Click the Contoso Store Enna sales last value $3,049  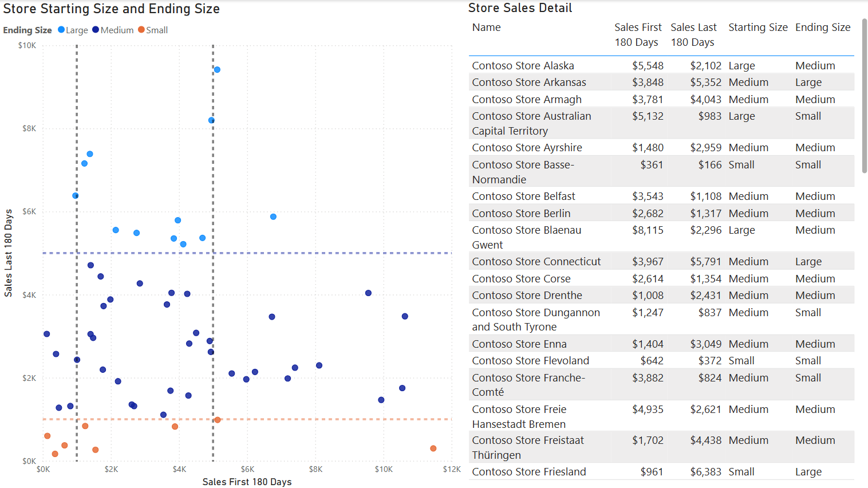(705, 344)
